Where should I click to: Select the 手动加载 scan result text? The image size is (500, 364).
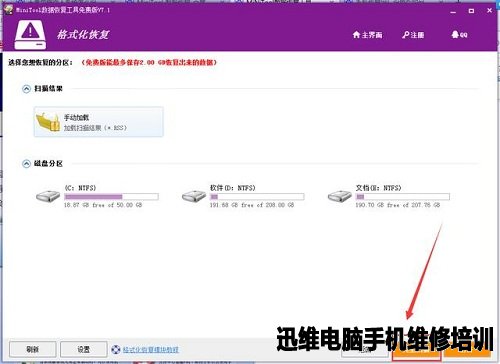[76, 117]
